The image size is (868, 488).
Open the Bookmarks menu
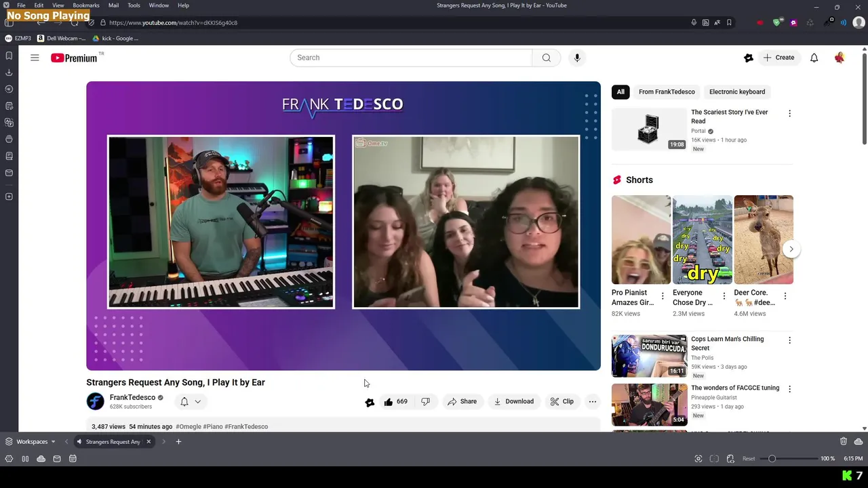coord(86,5)
